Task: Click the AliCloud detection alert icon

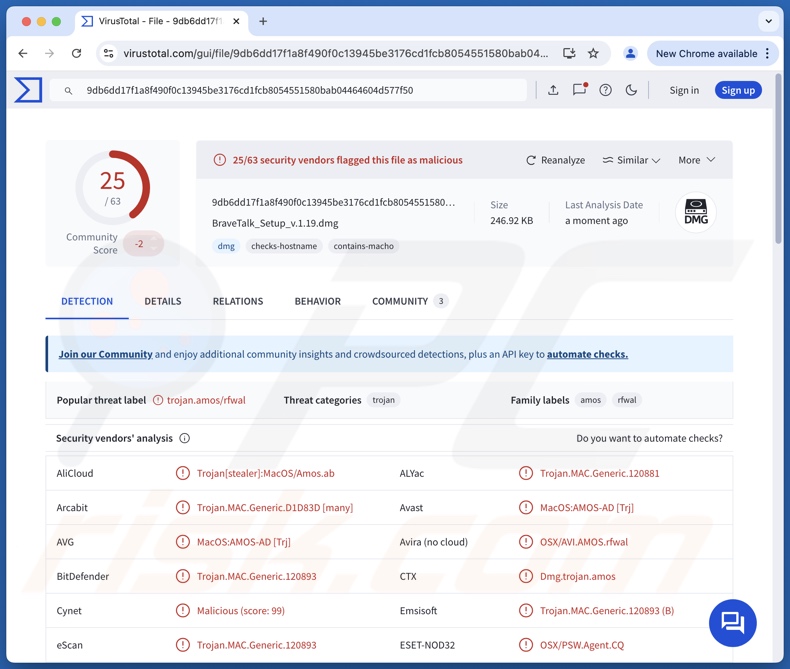Action: click(x=182, y=473)
